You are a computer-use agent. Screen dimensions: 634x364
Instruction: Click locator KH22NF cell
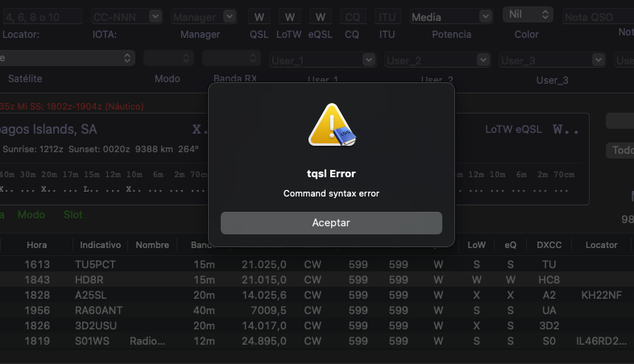(601, 295)
